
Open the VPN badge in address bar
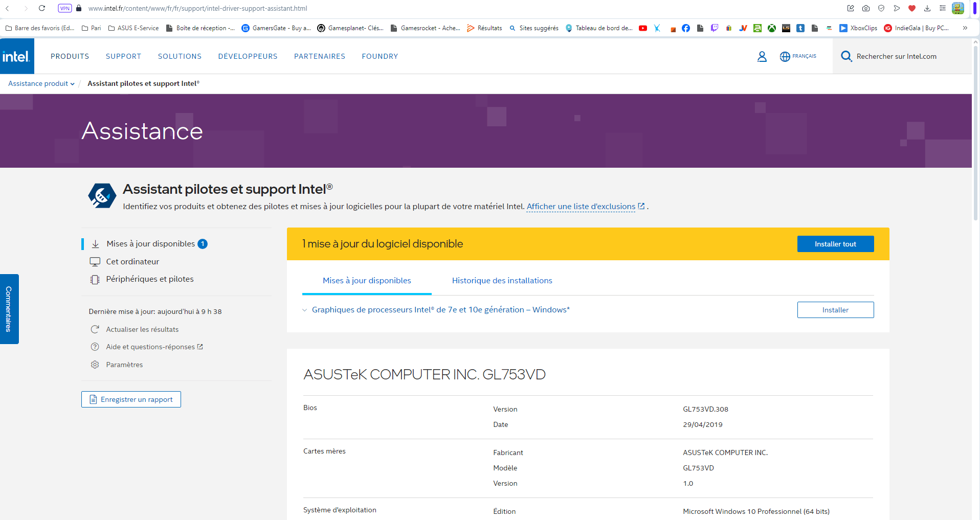64,8
